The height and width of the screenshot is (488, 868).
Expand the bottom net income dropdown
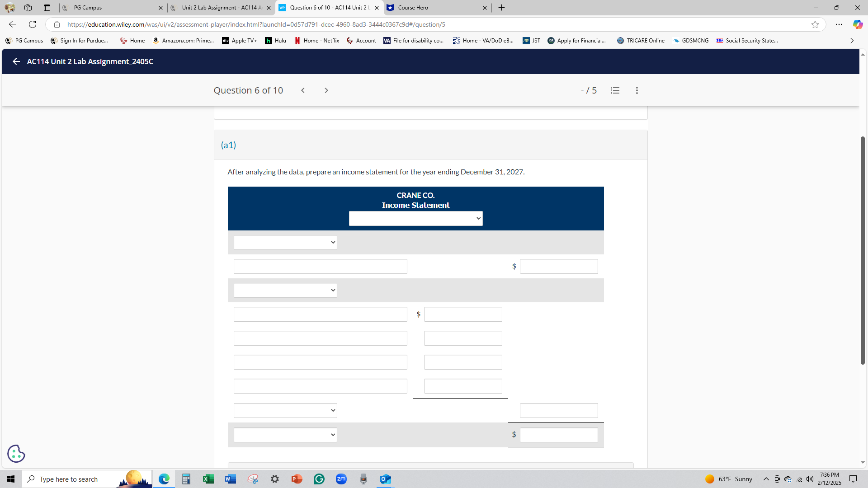pos(285,435)
